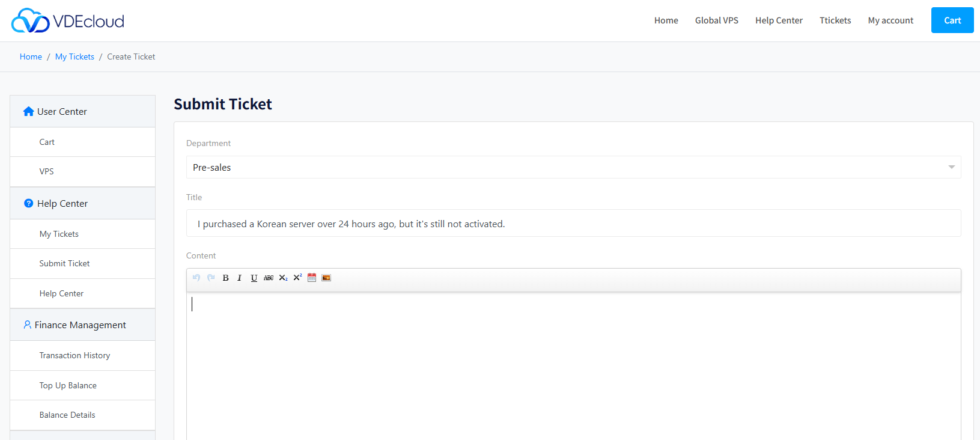Go to Global VPS in the top navigation
The image size is (980, 440).
[x=716, y=20]
